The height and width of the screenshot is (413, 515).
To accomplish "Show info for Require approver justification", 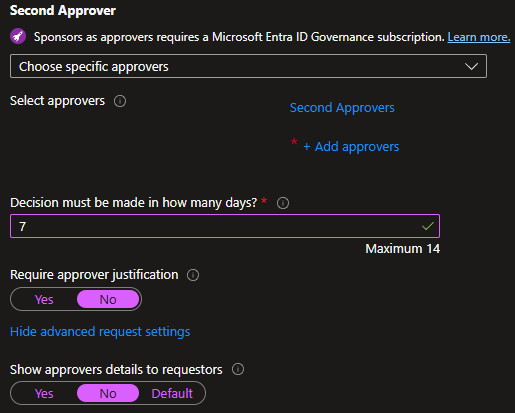I will pos(193,275).
